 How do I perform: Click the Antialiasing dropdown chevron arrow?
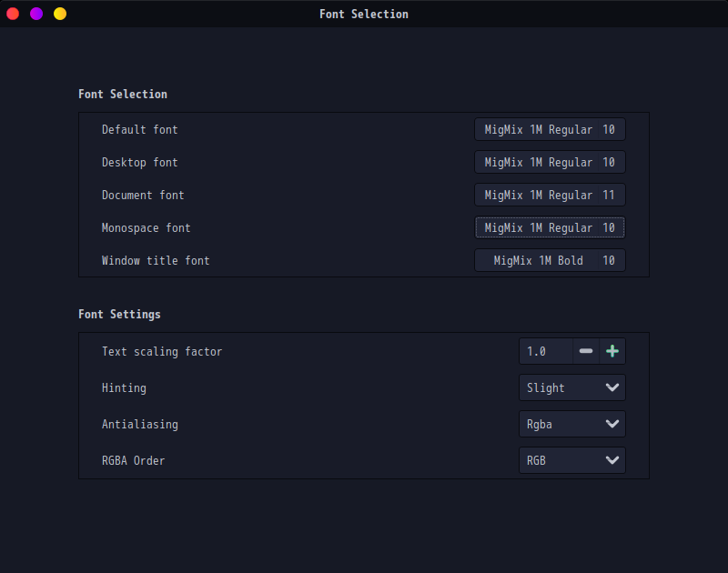tap(612, 424)
